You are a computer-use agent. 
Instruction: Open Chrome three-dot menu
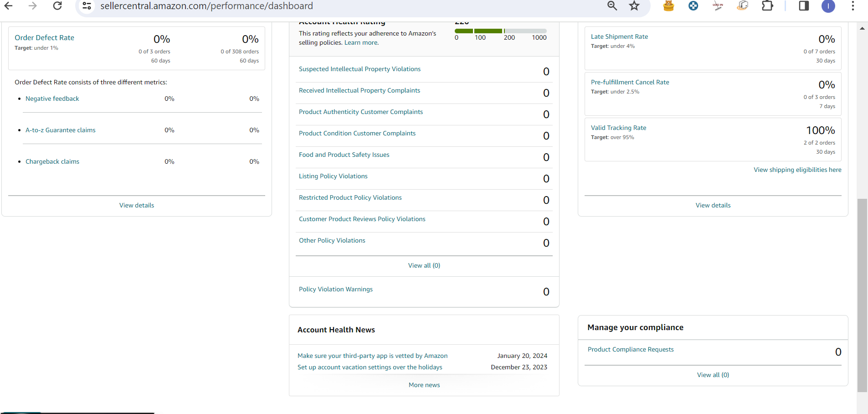[x=853, y=6]
